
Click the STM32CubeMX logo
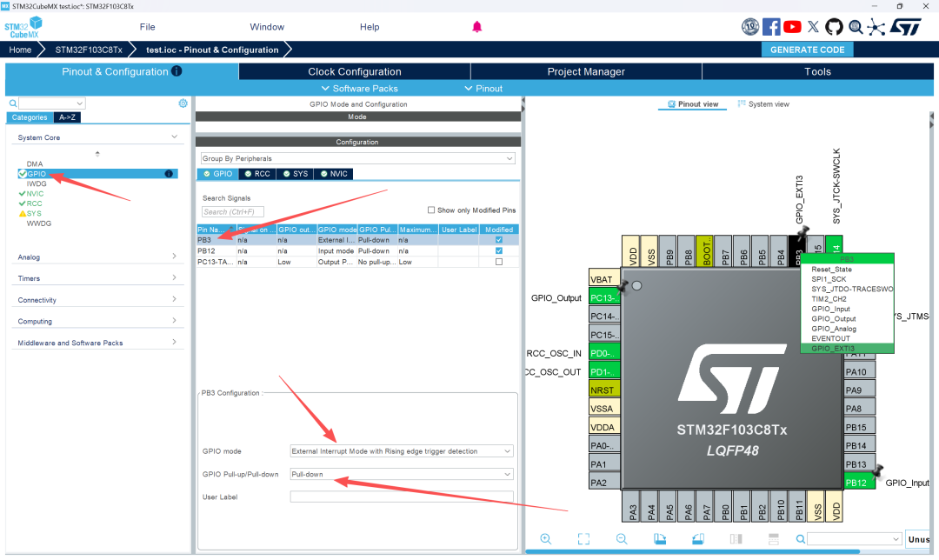23,28
